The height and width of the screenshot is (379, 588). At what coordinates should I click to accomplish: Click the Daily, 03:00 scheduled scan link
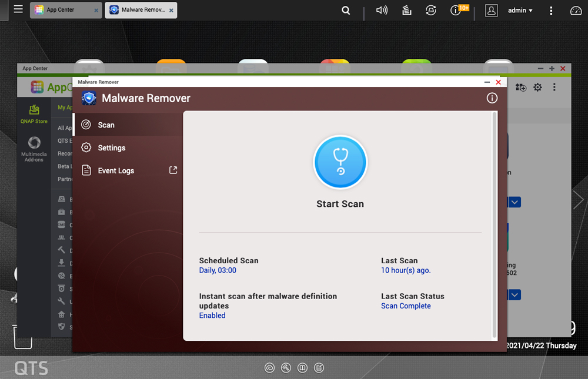pyautogui.click(x=218, y=270)
